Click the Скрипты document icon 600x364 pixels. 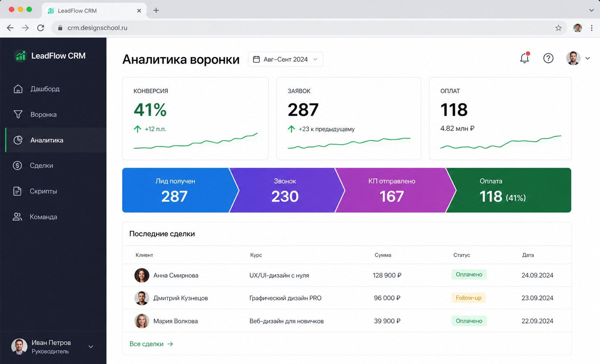click(x=18, y=191)
